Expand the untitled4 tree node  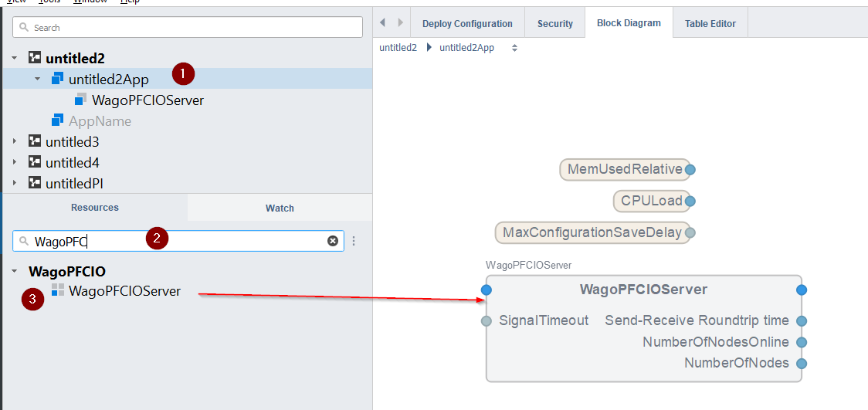click(15, 163)
